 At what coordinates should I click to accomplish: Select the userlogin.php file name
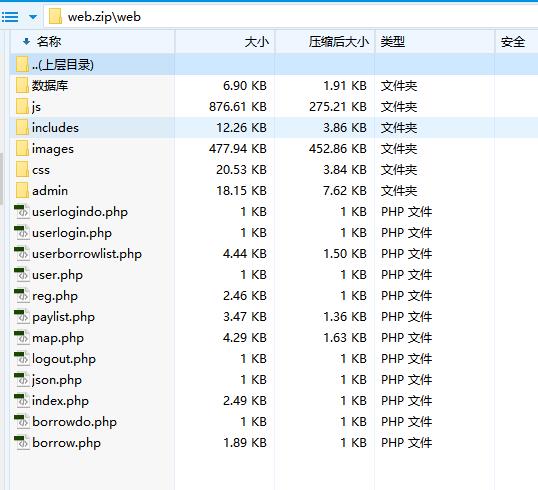pos(72,233)
